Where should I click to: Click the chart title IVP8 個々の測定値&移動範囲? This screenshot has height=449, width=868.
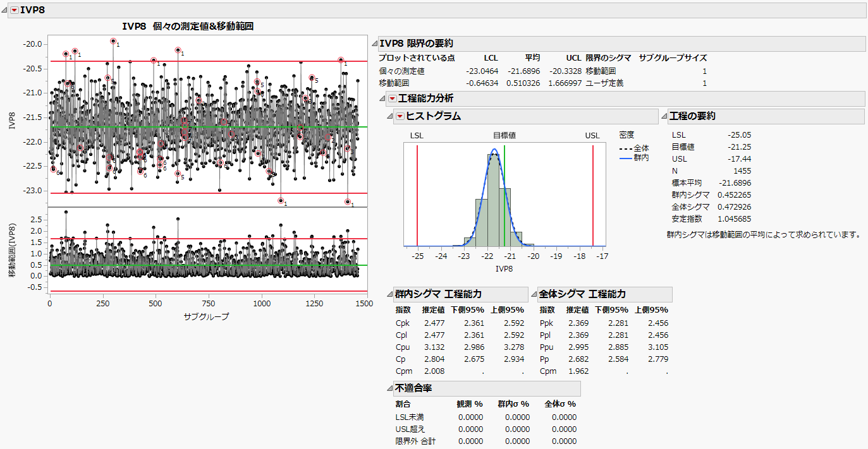tap(188, 27)
